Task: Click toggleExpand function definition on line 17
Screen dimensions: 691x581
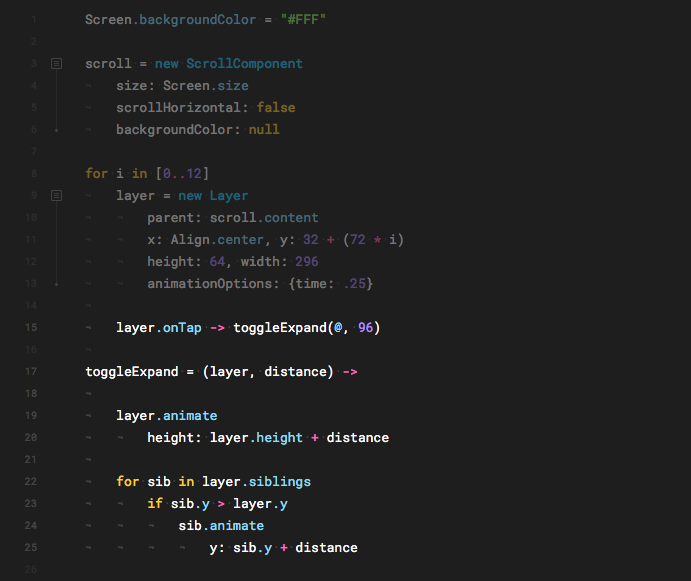Action: pos(132,372)
